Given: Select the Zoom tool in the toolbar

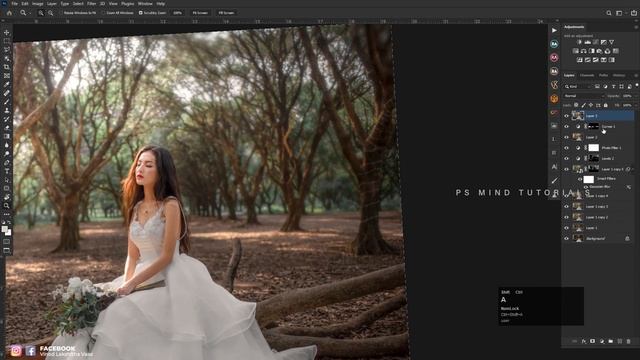Looking at the screenshot, I should pos(7,206).
